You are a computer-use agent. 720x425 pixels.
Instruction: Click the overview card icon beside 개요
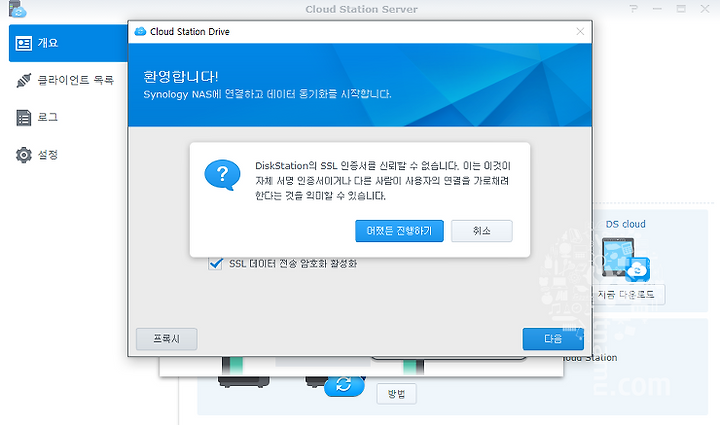tap(24, 43)
